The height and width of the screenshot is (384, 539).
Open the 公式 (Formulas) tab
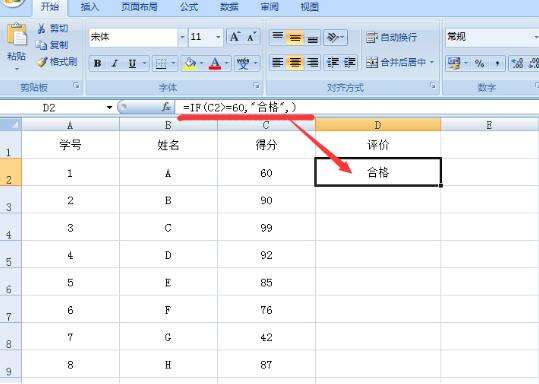point(189,7)
